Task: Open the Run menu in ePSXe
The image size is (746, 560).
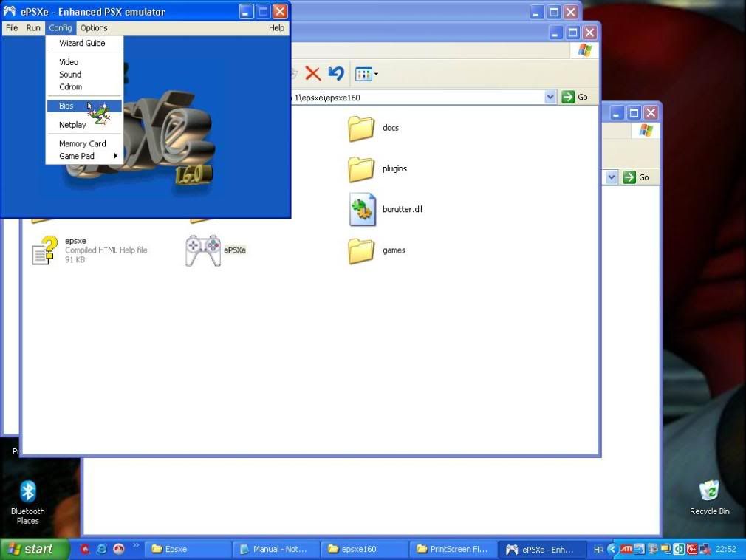Action: pos(33,28)
